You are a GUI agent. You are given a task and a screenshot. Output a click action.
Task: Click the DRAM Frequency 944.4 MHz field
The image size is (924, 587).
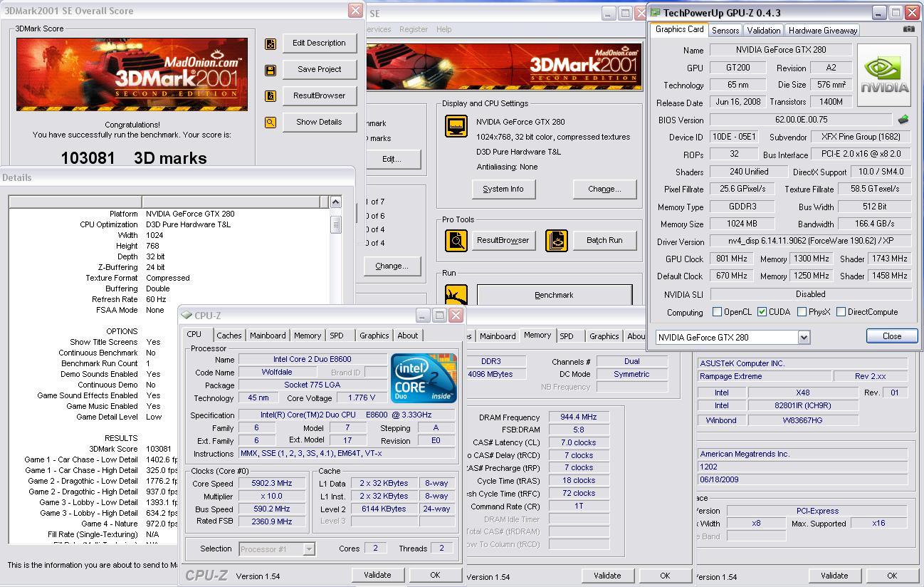(x=579, y=417)
